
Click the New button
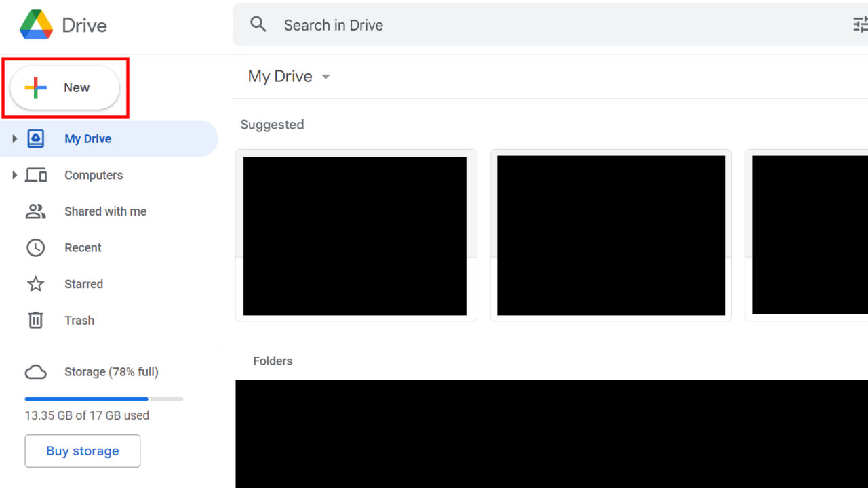click(x=64, y=87)
